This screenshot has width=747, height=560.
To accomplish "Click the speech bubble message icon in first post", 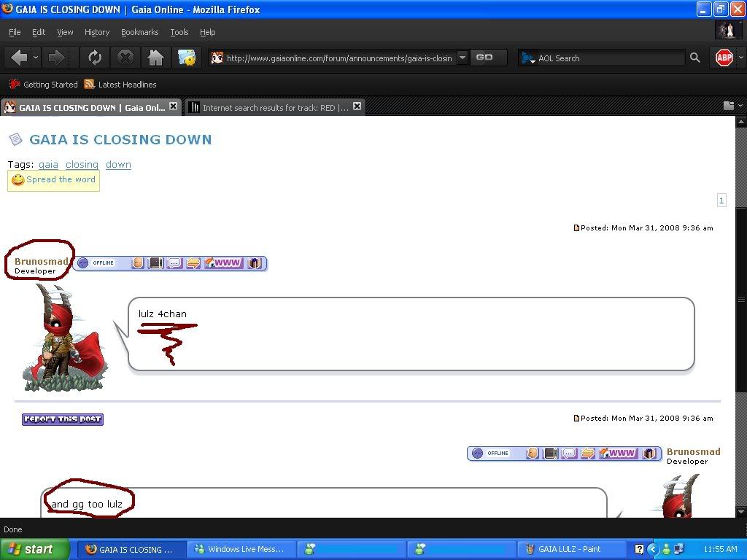I will tap(174, 263).
